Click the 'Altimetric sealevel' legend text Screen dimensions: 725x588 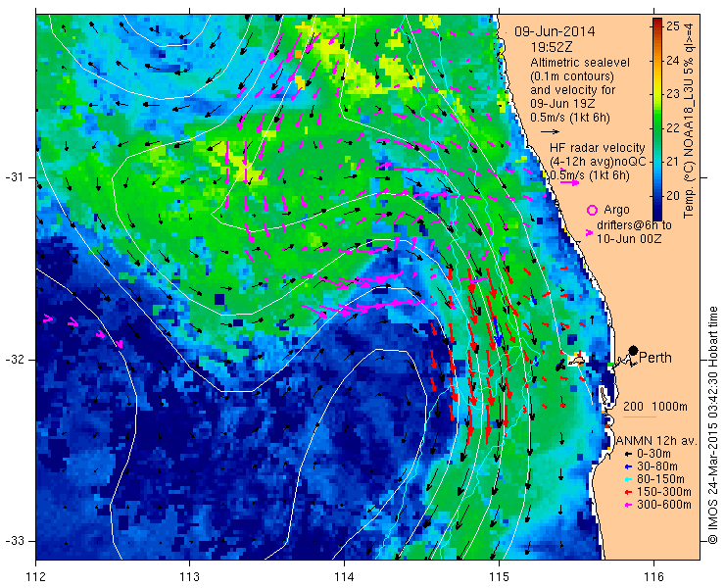580,63
